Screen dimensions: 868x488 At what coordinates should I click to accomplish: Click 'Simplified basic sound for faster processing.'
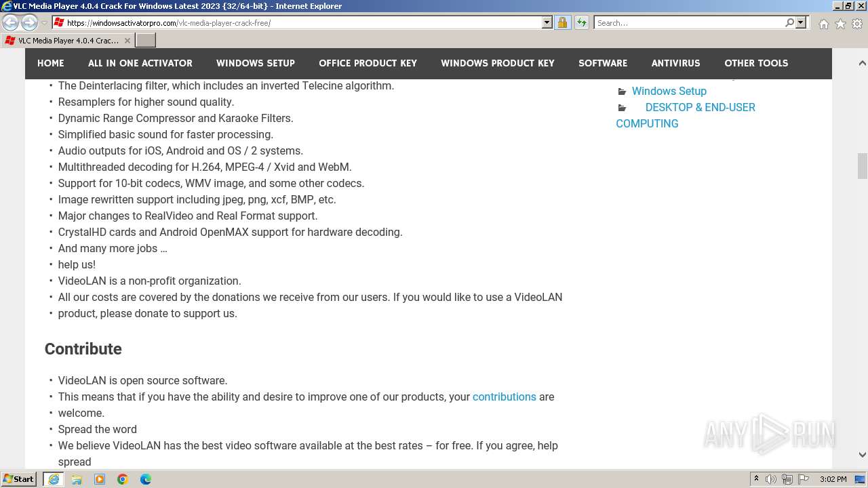(165, 134)
